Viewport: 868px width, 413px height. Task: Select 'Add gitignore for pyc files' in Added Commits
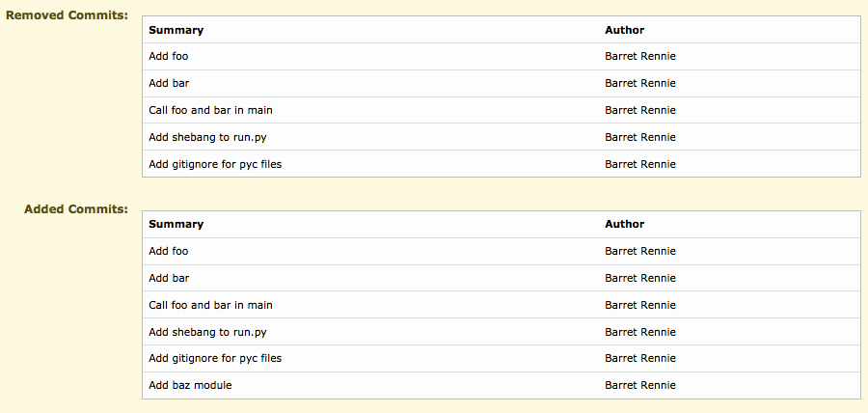tap(215, 359)
